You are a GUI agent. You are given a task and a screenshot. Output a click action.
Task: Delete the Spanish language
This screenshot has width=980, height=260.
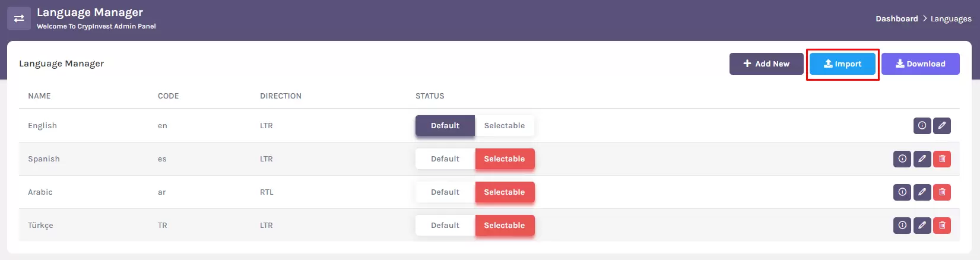coord(942,158)
